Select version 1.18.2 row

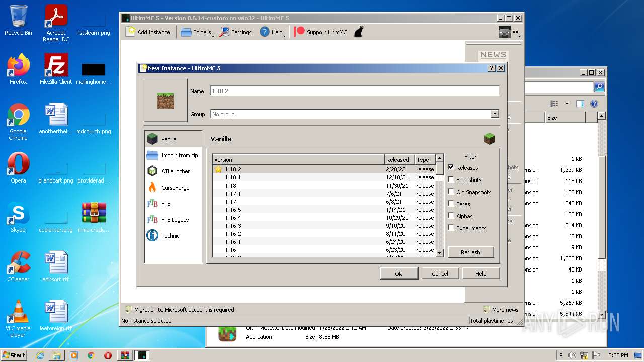324,169
